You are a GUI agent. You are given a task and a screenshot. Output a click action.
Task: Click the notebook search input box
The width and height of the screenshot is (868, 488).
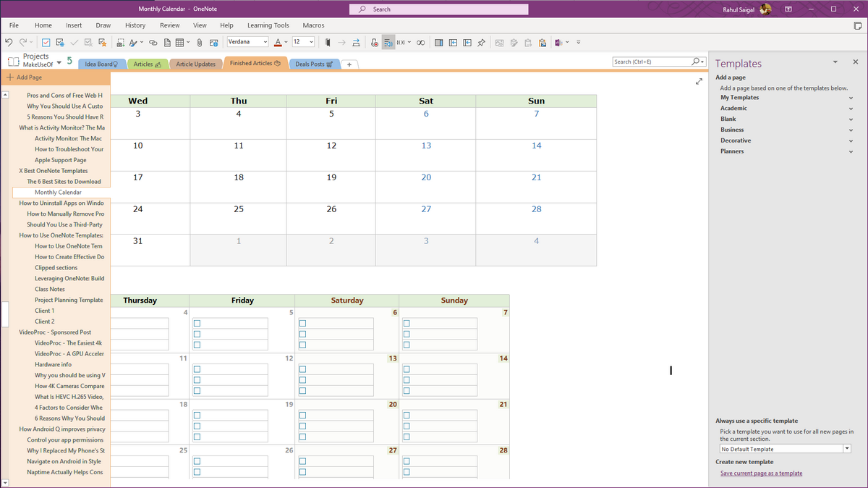coord(651,62)
